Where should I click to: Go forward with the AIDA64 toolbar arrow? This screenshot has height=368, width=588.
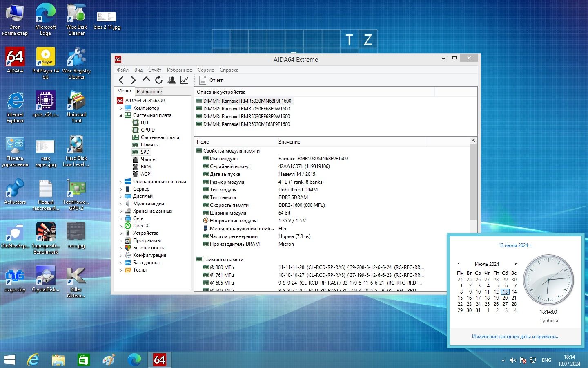(133, 80)
